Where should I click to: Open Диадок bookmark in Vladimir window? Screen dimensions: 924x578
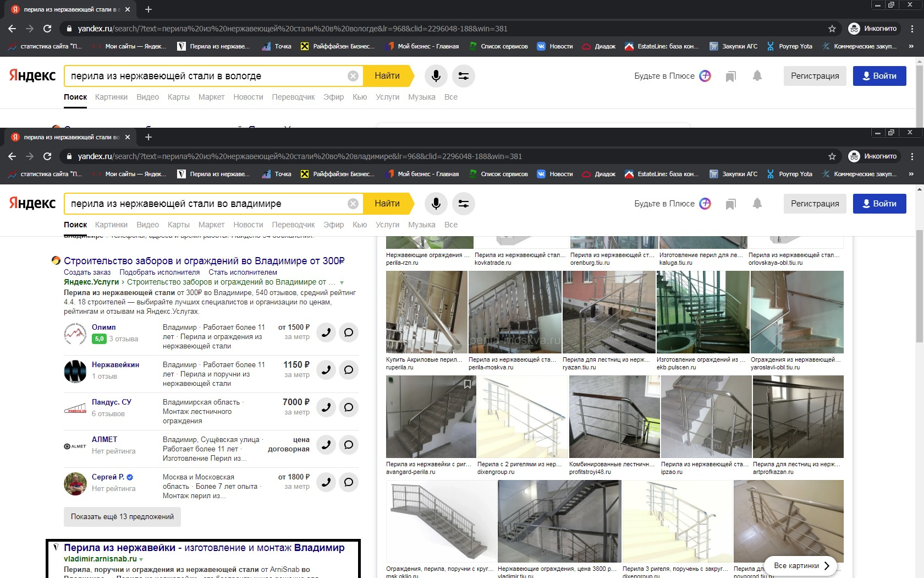point(599,174)
